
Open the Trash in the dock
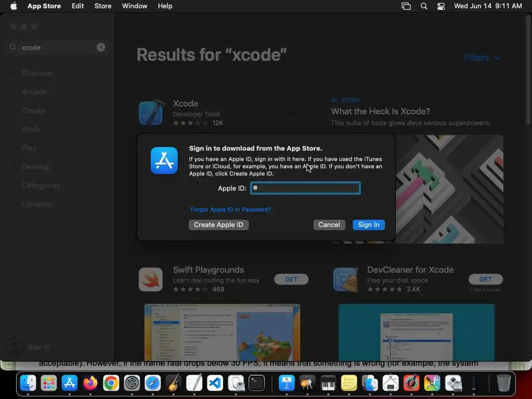503,383
